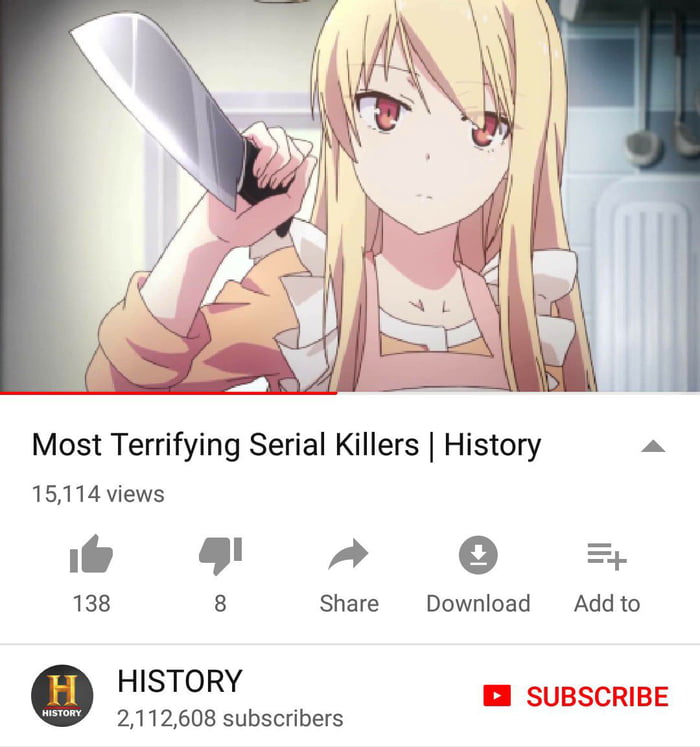This screenshot has height=747, width=700.
Task: Click the 138 likes count
Action: [x=91, y=603]
